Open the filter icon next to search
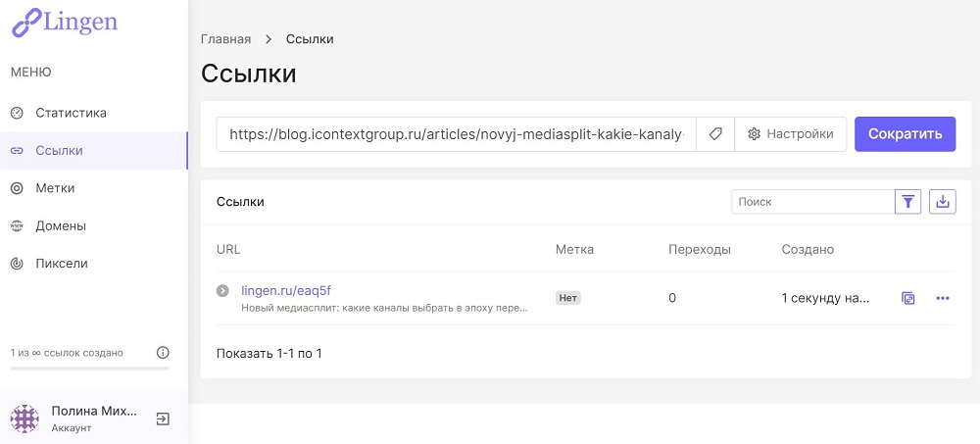 [908, 201]
